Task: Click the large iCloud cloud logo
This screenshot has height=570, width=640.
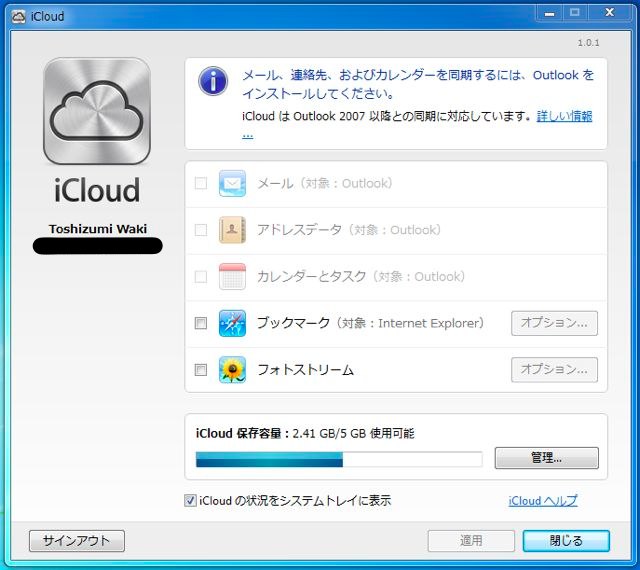Action: [x=97, y=111]
